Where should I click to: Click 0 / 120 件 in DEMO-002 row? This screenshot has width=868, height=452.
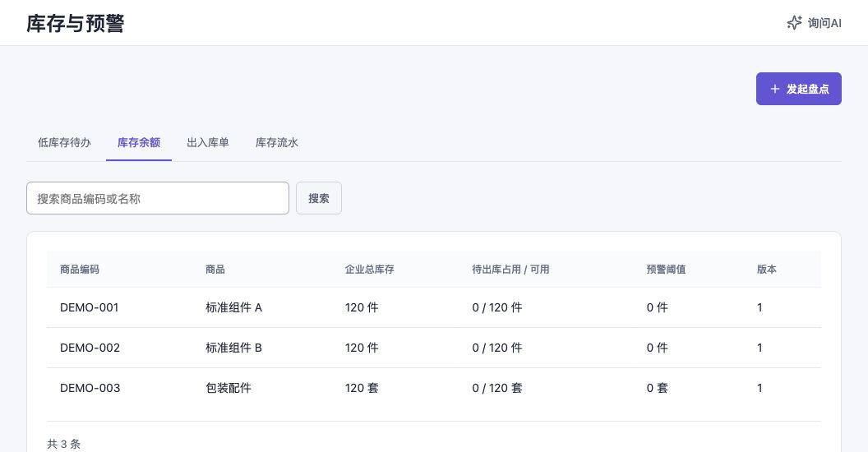click(x=497, y=348)
